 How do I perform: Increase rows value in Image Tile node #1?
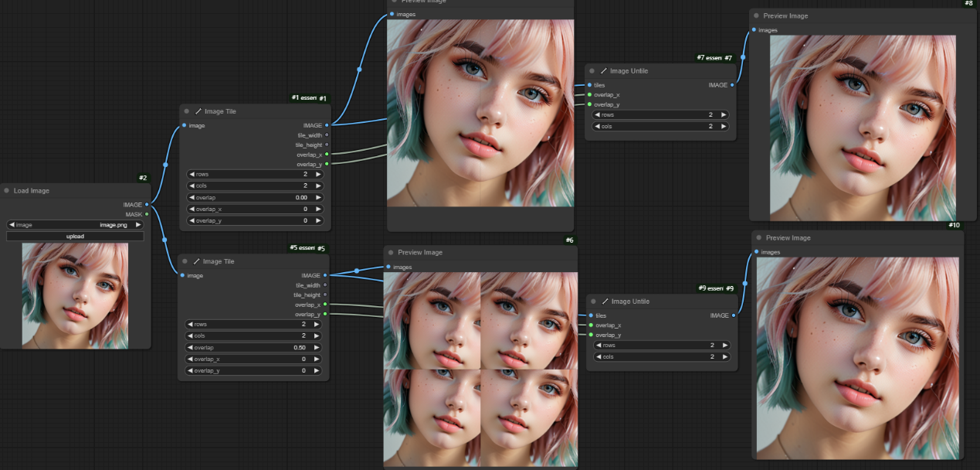318,174
